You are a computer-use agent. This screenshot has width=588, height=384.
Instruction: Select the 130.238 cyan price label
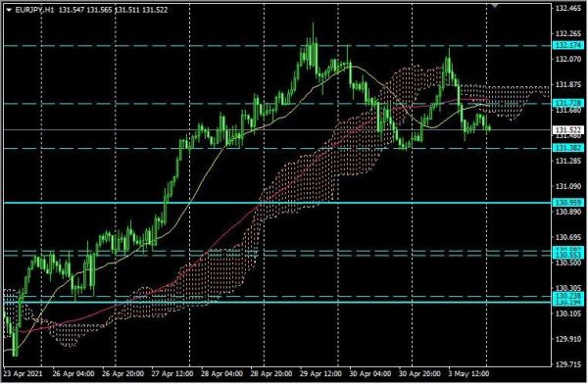[x=568, y=296]
